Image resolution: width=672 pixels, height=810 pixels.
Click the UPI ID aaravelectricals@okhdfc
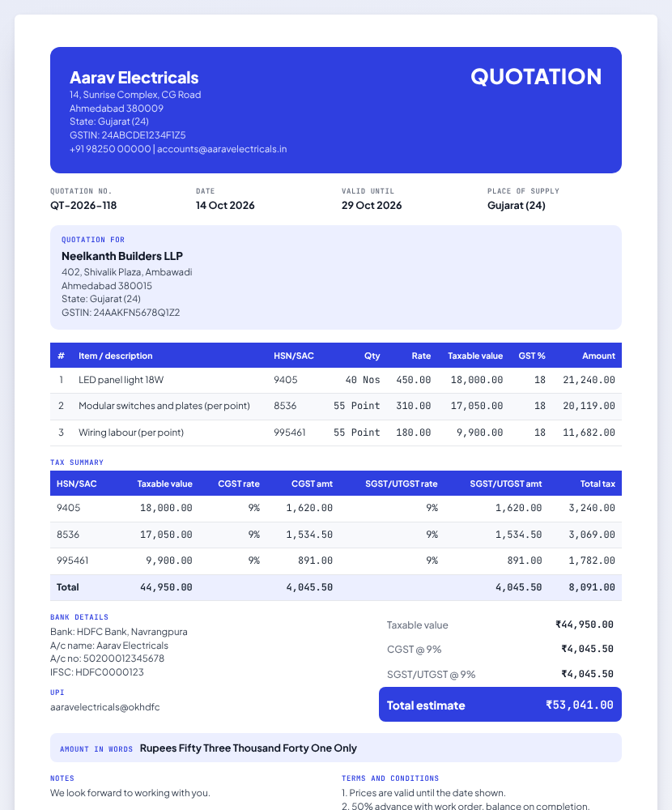[105, 707]
